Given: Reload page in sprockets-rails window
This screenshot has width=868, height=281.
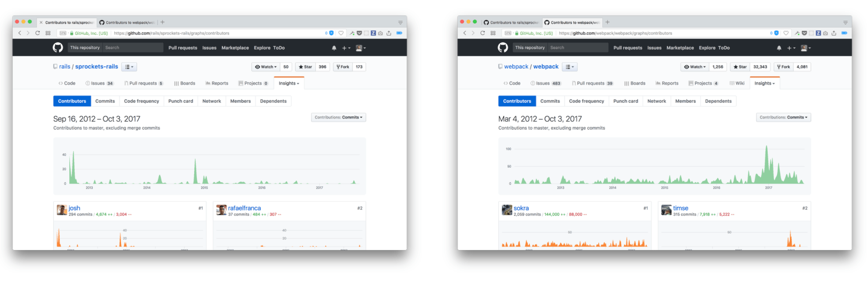Looking at the screenshot, I should pyautogui.click(x=38, y=33).
